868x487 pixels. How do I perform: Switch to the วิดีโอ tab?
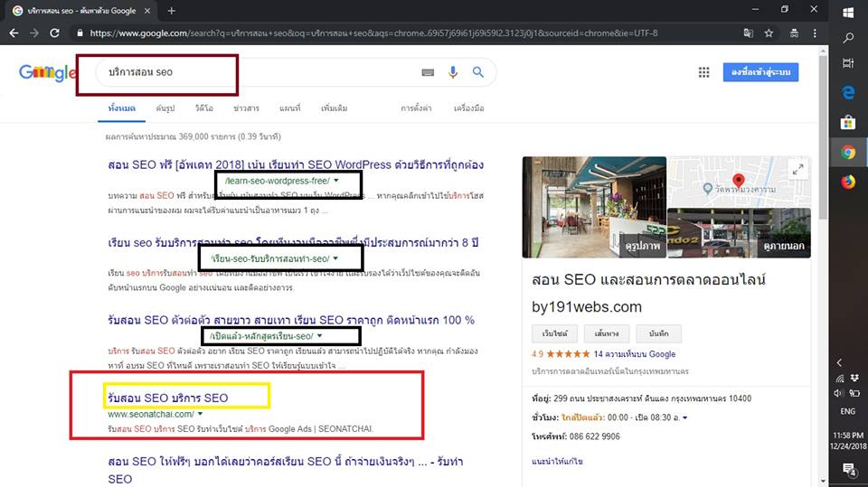point(203,108)
